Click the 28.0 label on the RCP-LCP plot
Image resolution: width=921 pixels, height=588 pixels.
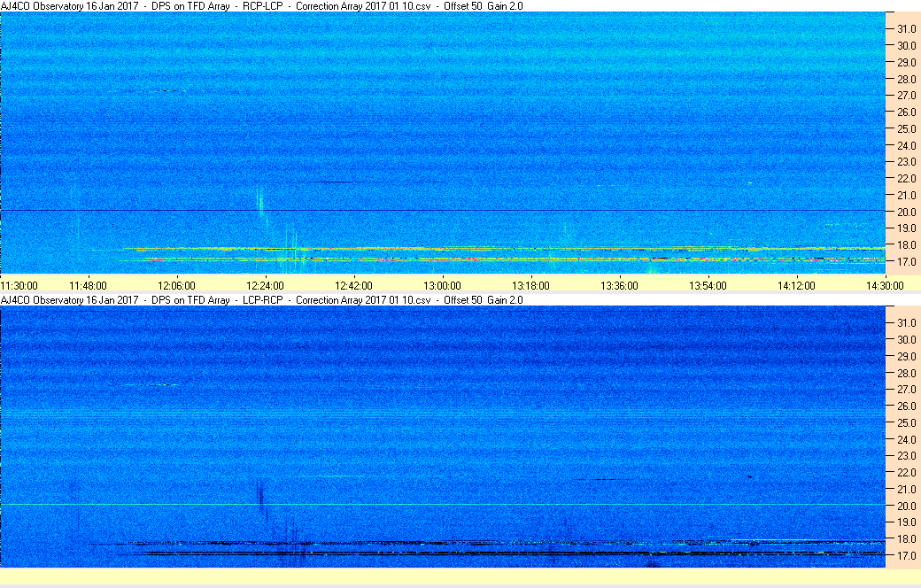(x=906, y=80)
